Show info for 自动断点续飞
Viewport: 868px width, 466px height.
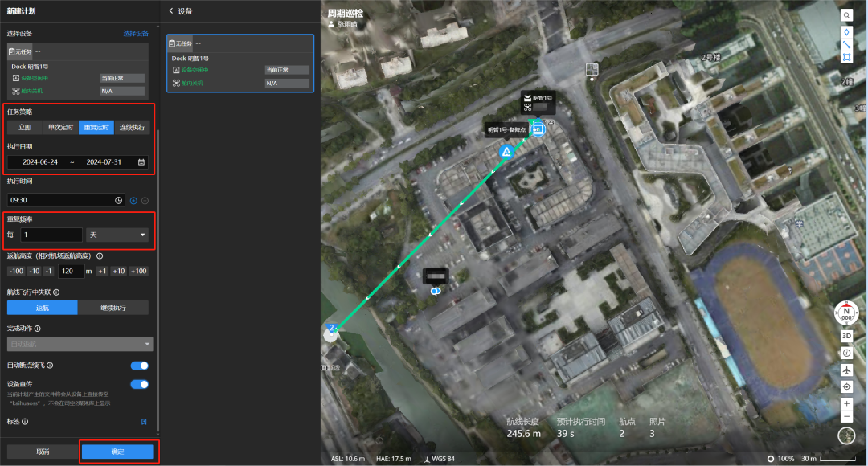point(50,366)
